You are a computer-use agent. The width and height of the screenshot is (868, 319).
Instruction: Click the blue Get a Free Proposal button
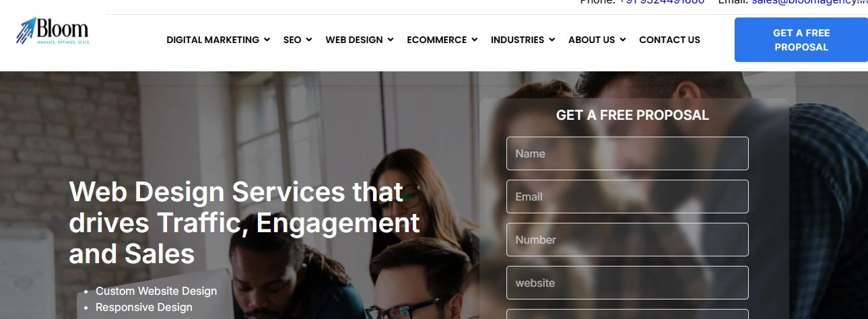pos(801,40)
